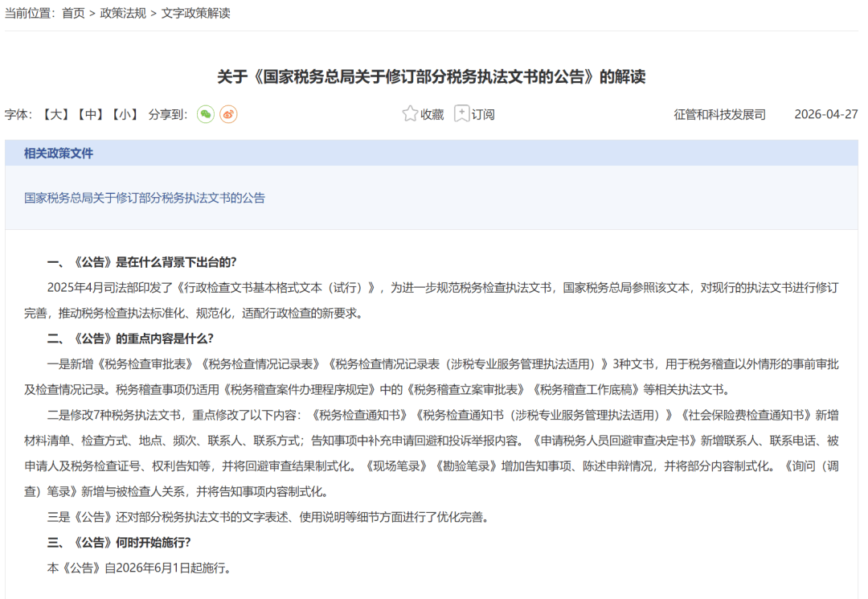Click the subscribe bookmark icon

click(x=461, y=113)
